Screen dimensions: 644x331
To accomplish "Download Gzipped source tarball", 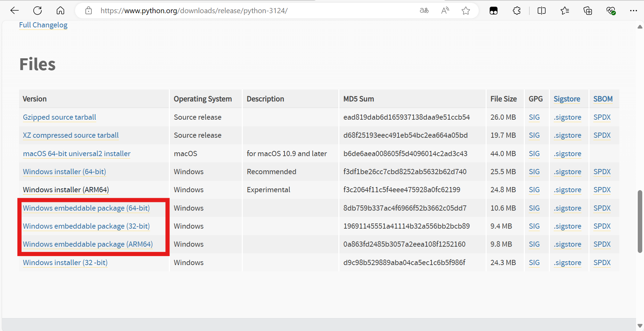I will (x=59, y=117).
